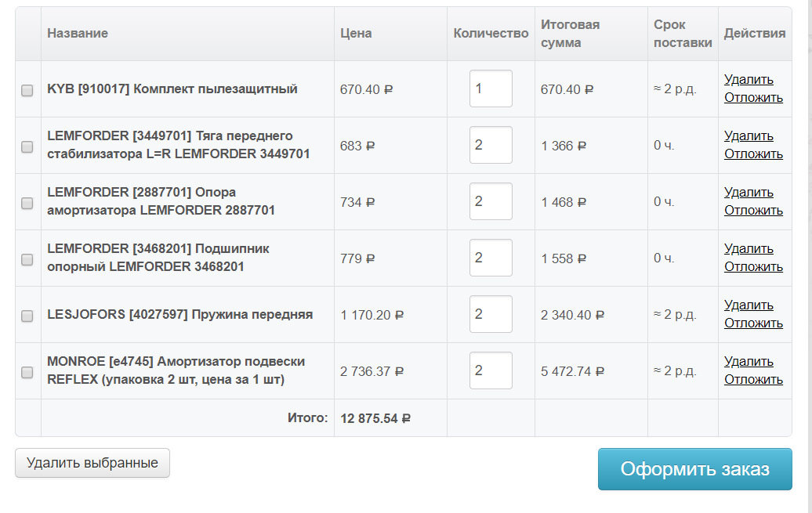Postpone LEMFORDER 2887701 with Отложить

click(x=753, y=210)
